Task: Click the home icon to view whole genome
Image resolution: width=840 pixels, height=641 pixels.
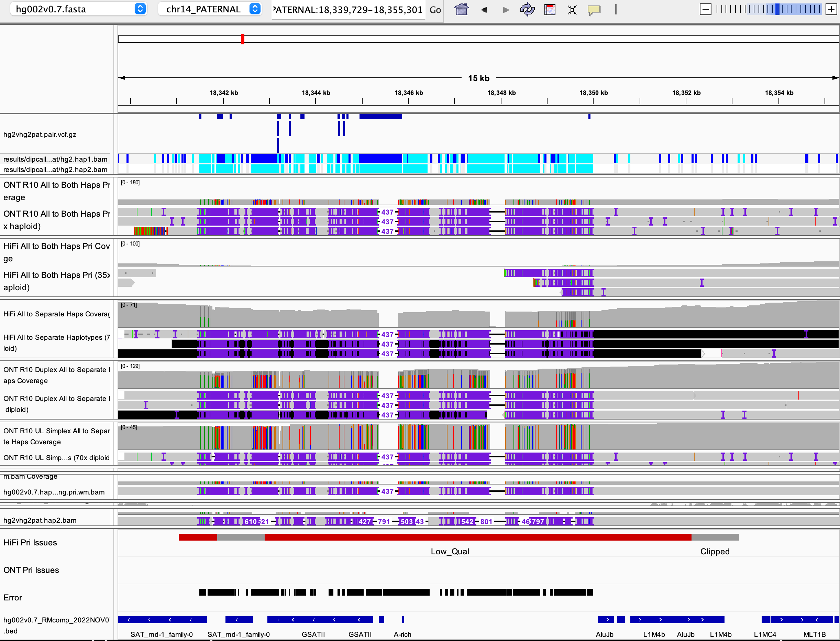Action: tap(461, 10)
